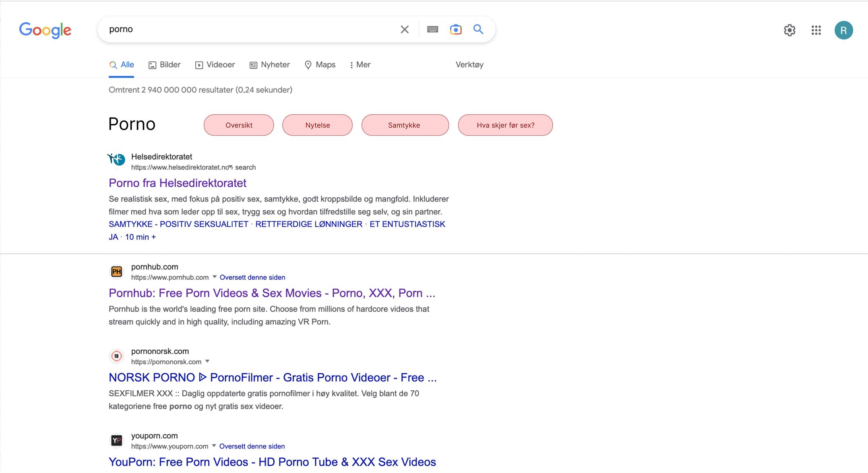Viewport: 868px width, 473px height.
Task: Open Porno fra Helsedirektoratet result link
Action: (178, 183)
